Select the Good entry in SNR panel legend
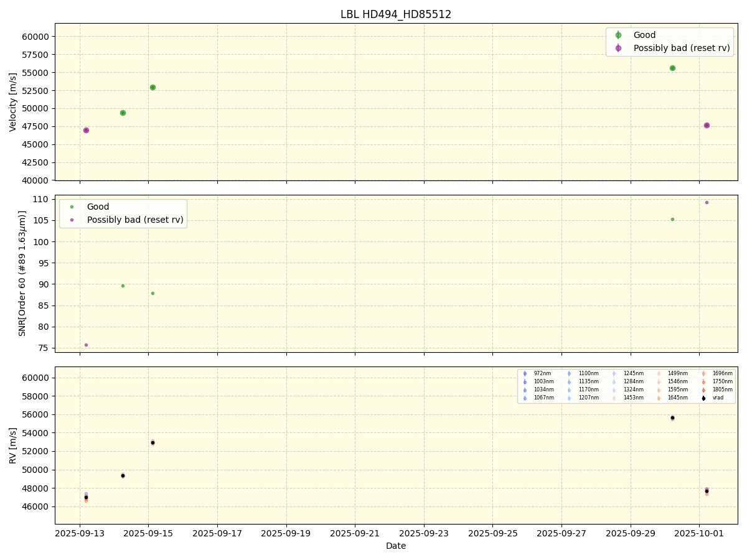Screen dimensions: 747x560 tap(72, 207)
